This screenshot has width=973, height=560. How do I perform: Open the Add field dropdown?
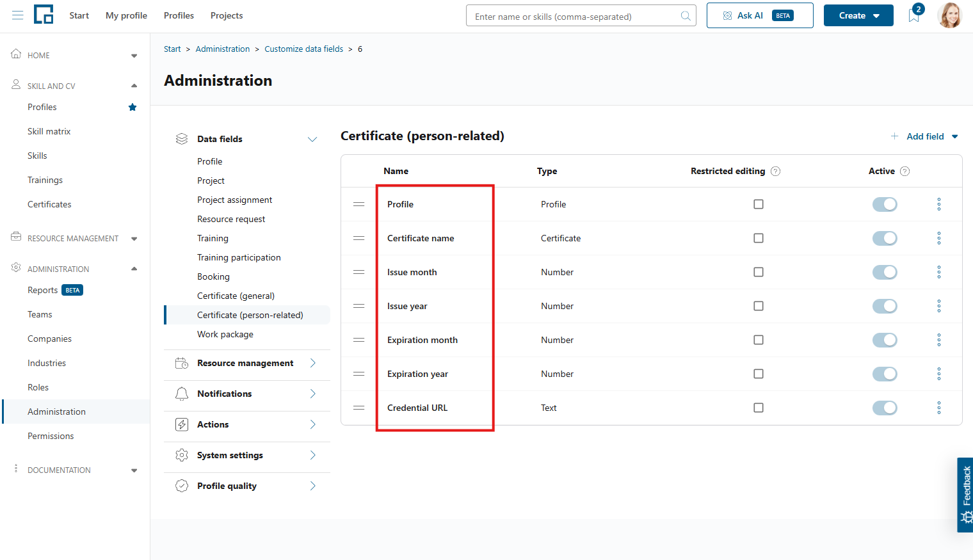tap(924, 136)
